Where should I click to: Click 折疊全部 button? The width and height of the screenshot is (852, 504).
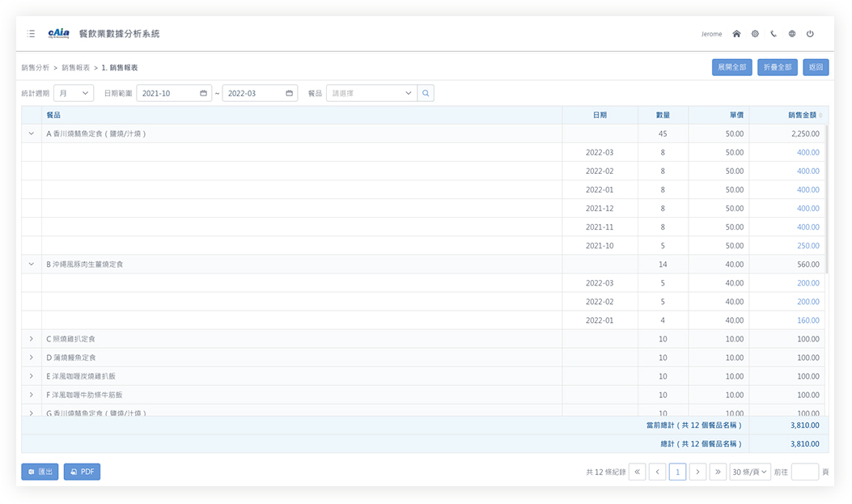[x=777, y=67]
